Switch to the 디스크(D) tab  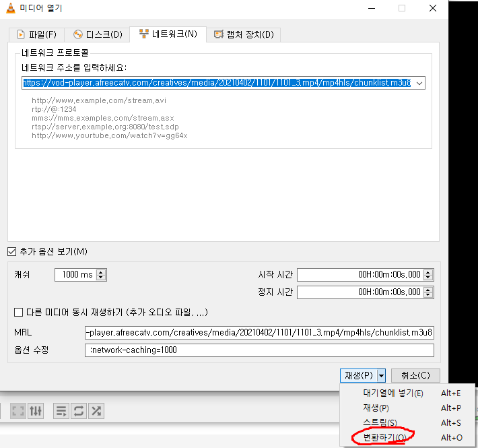click(x=98, y=34)
